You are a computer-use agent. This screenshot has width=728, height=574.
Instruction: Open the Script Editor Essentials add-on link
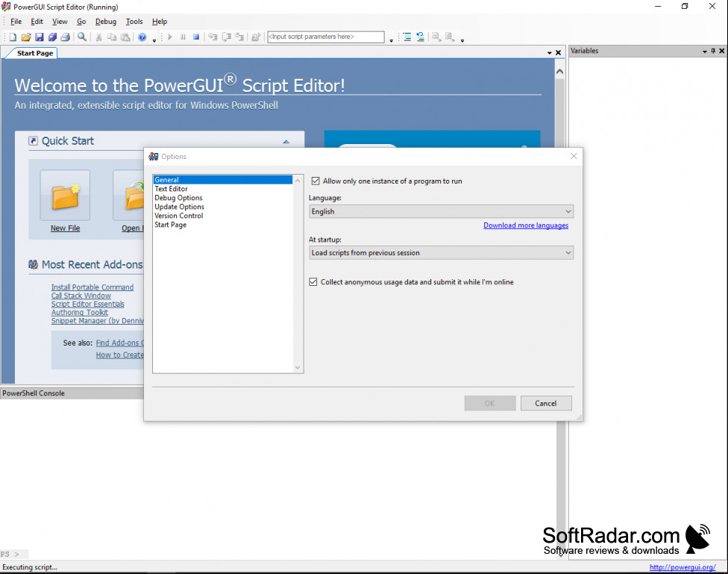click(88, 304)
